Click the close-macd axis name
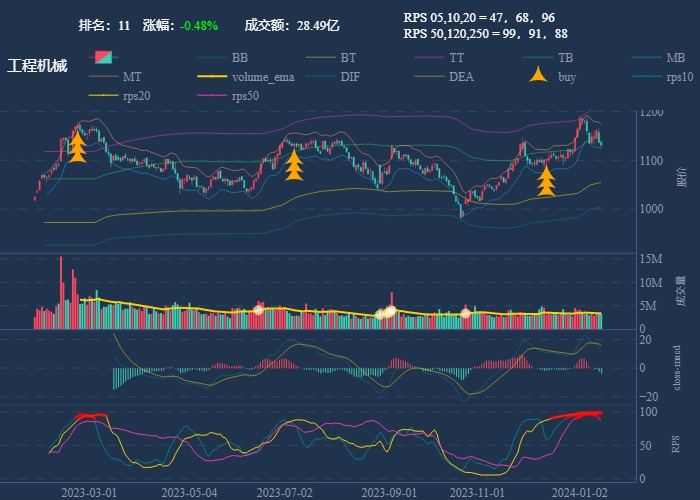 click(677, 368)
